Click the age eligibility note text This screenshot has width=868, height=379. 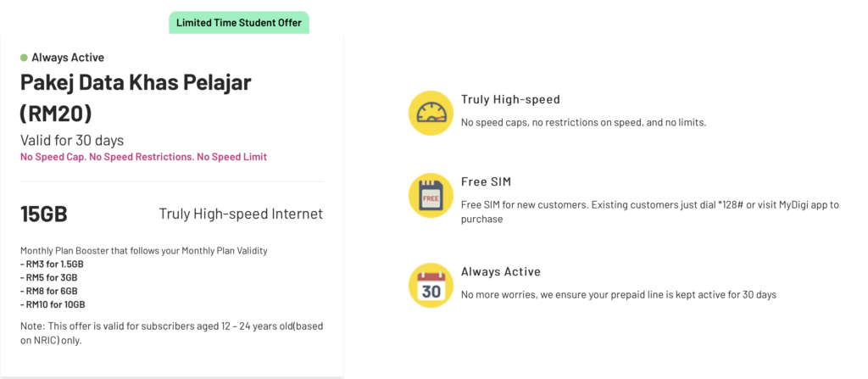click(171, 333)
